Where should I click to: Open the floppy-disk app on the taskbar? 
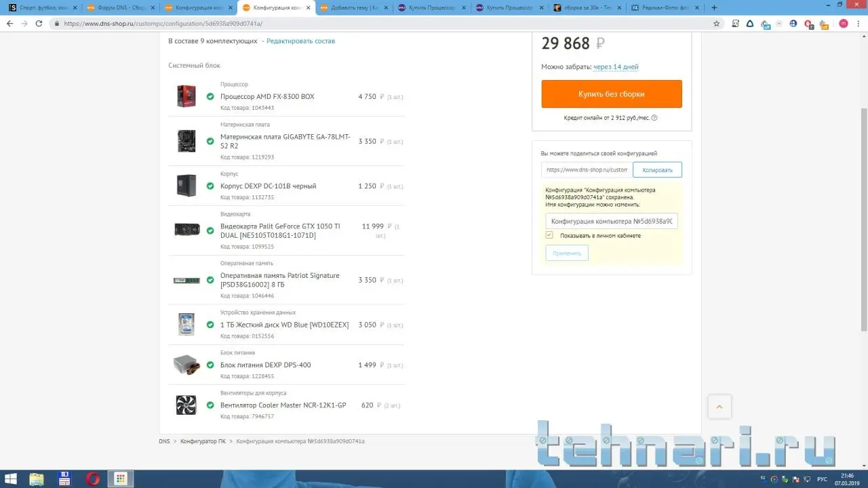[x=64, y=479]
